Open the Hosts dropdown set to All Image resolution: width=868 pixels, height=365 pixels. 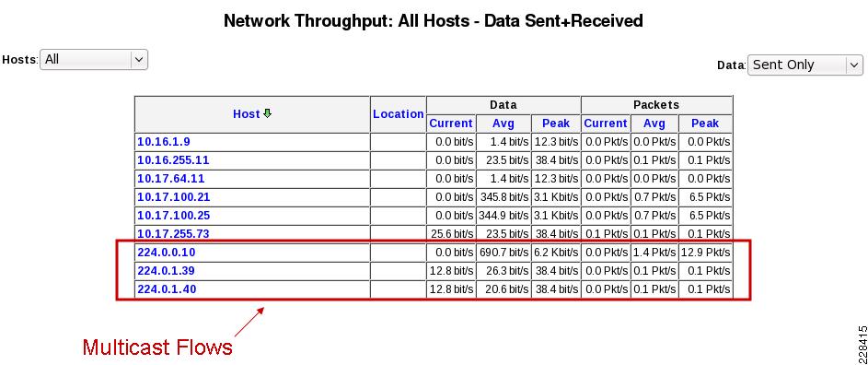[x=94, y=59]
